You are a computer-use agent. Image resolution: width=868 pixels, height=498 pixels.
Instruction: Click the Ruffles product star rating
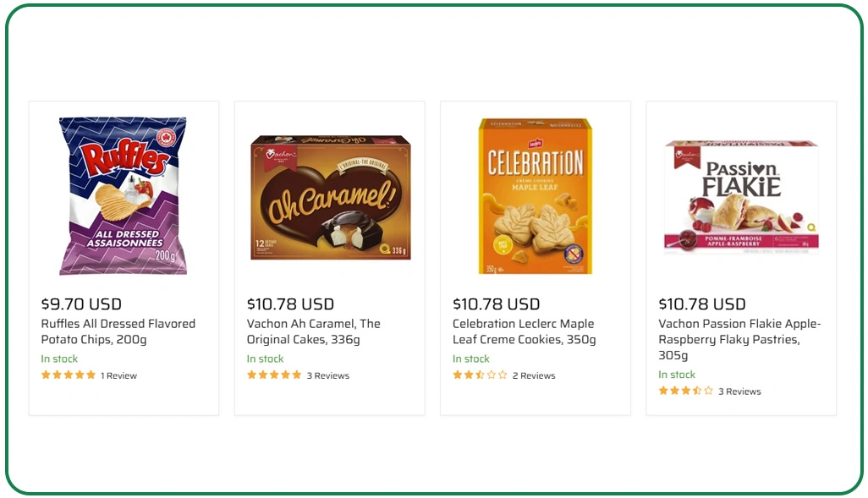tap(68, 375)
